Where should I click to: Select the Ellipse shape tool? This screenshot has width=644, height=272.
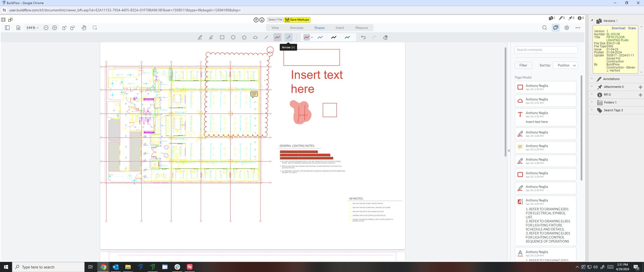pos(233,37)
